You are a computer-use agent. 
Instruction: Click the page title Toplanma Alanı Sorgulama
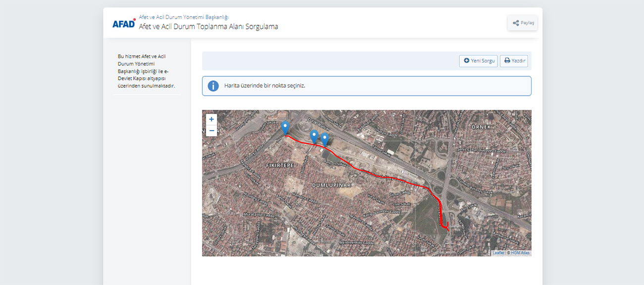click(x=209, y=27)
